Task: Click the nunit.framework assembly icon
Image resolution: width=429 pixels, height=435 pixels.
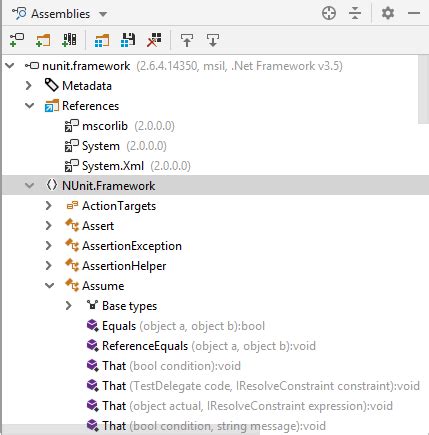Action: (x=32, y=66)
